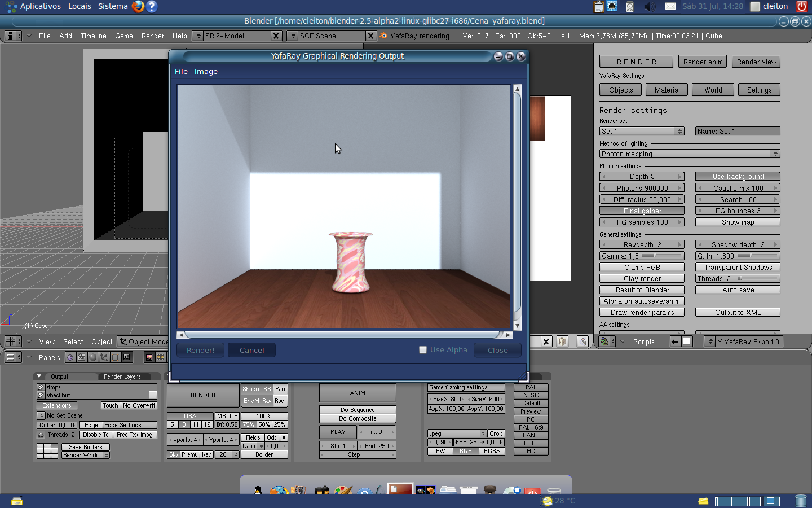Open File menu in YafaRay output window
The width and height of the screenshot is (812, 508).
pos(181,72)
